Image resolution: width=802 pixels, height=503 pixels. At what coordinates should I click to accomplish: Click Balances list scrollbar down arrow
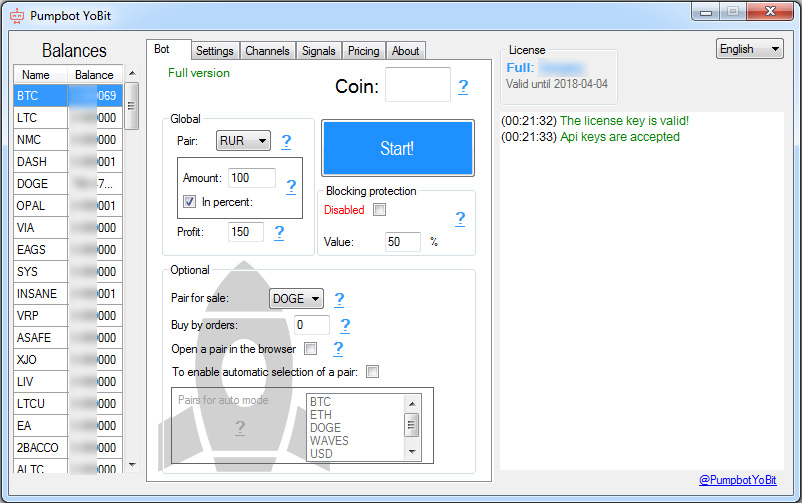(132, 465)
